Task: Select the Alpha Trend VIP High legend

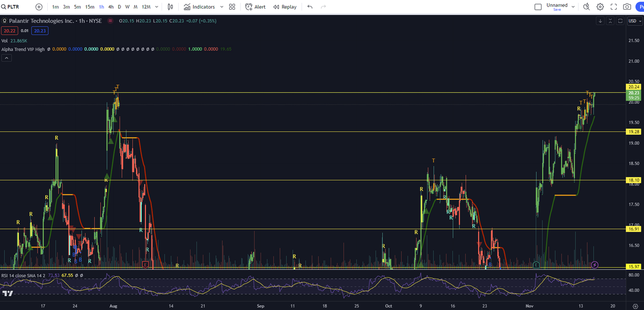Action: [x=24, y=49]
